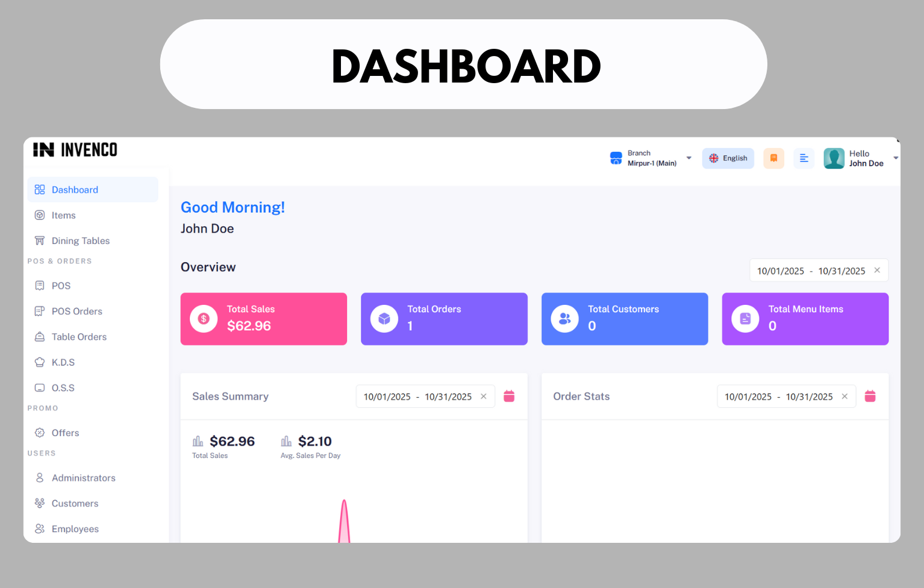Select the Dashboard menu entry
Viewport: 924px width, 588px height.
pos(75,189)
